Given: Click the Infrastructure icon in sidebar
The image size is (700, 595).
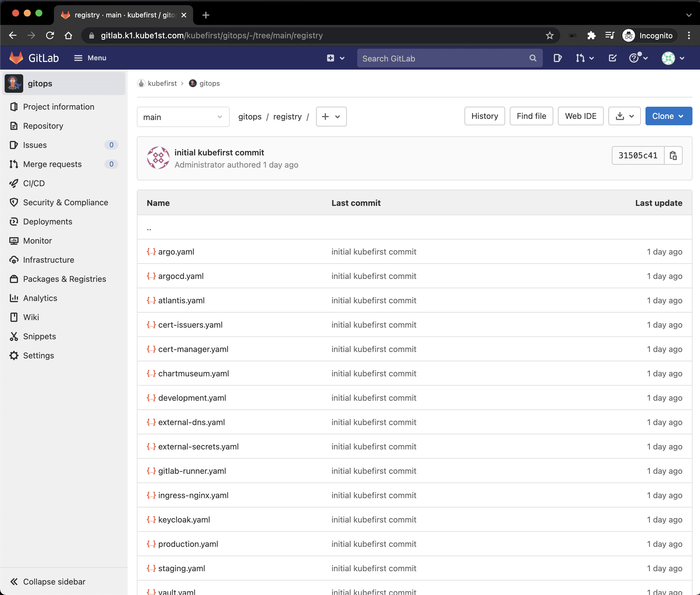Looking at the screenshot, I should [14, 260].
